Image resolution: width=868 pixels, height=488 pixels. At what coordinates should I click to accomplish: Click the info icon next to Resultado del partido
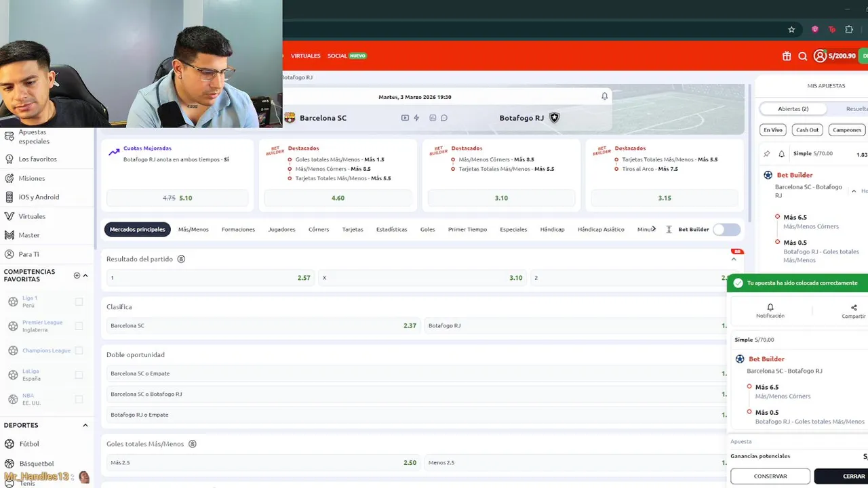181,259
